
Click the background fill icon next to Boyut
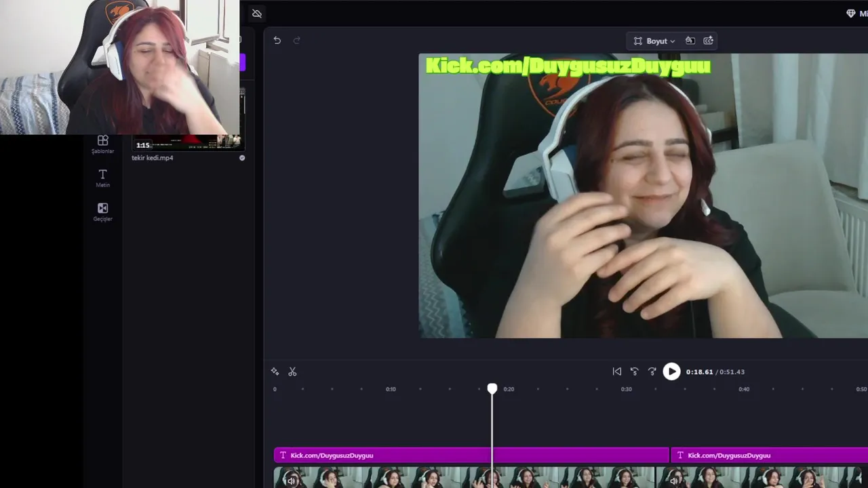click(x=690, y=41)
